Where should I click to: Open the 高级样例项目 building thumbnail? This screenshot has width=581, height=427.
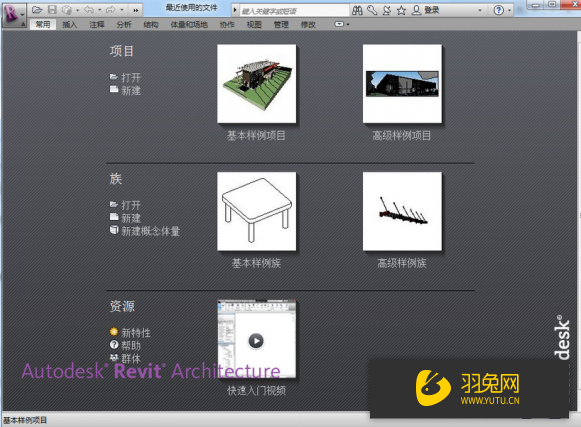[402, 84]
